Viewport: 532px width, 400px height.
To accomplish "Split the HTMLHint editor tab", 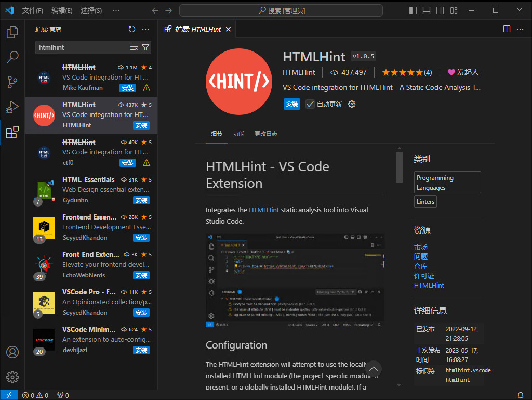I will pos(507,29).
